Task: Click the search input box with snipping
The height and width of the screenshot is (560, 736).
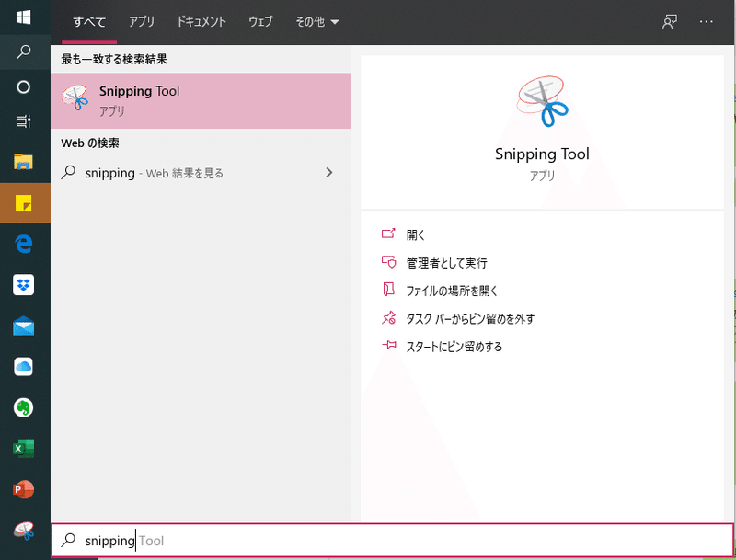Action: [x=392, y=541]
